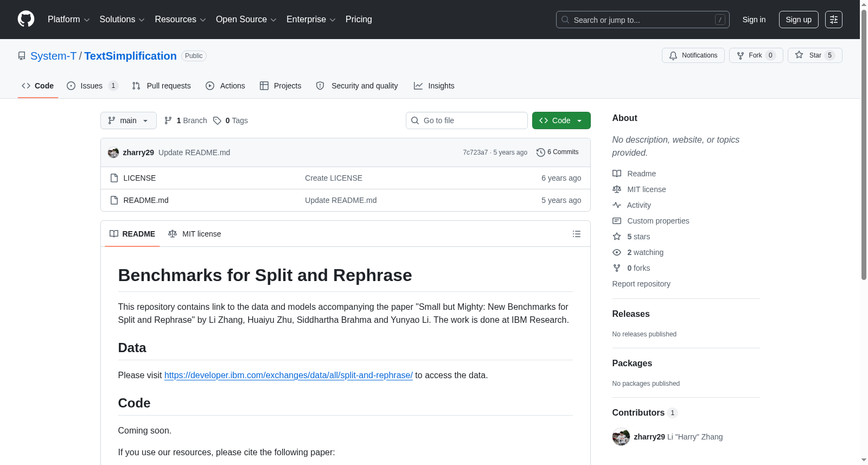Open the command palette icon button
This screenshot has height=465, width=868.
pyautogui.click(x=834, y=20)
